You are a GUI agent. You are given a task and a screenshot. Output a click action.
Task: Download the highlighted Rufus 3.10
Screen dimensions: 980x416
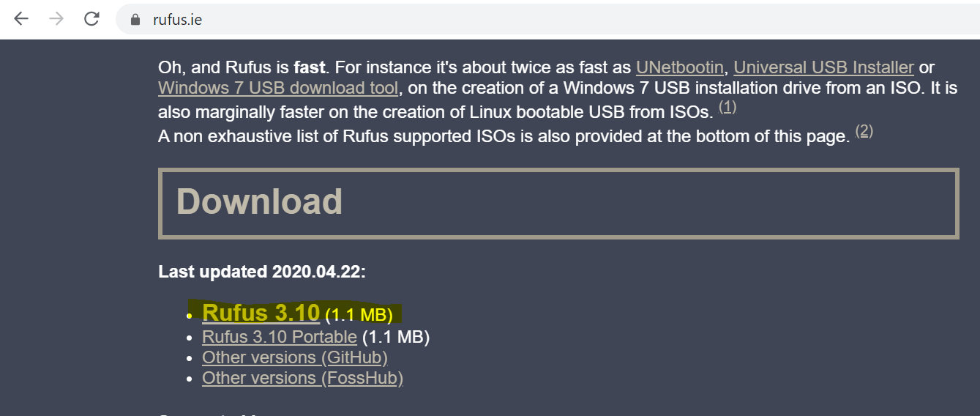(261, 313)
